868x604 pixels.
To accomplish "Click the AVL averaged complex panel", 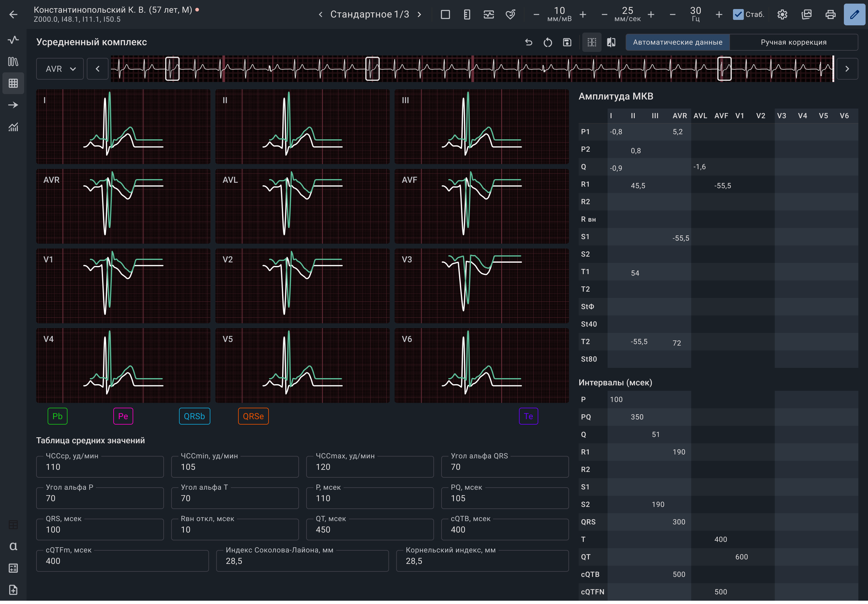I will click(302, 206).
